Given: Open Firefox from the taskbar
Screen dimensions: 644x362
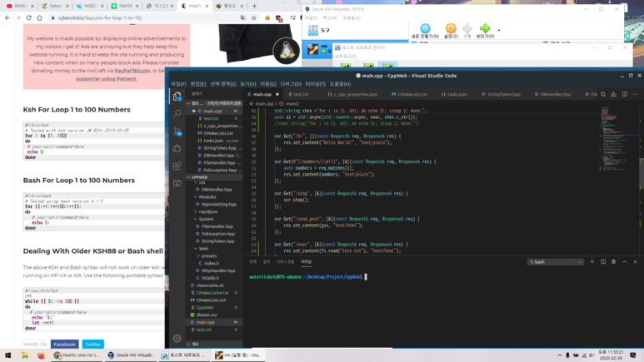Looking at the screenshot, I should point(41,355).
